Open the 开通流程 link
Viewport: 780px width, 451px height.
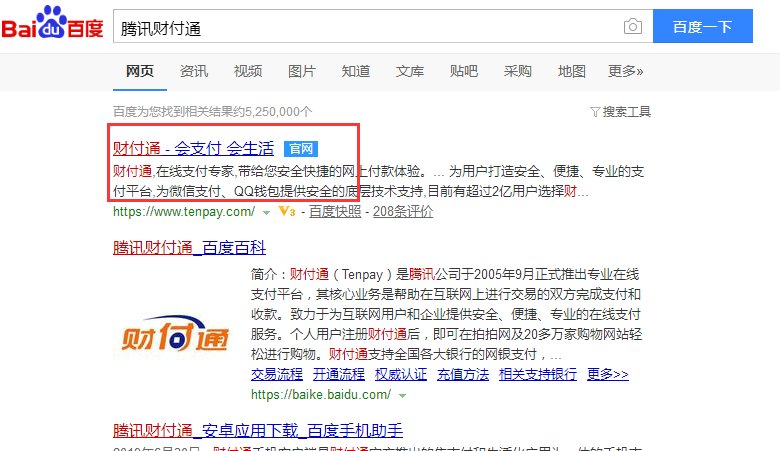tap(339, 374)
